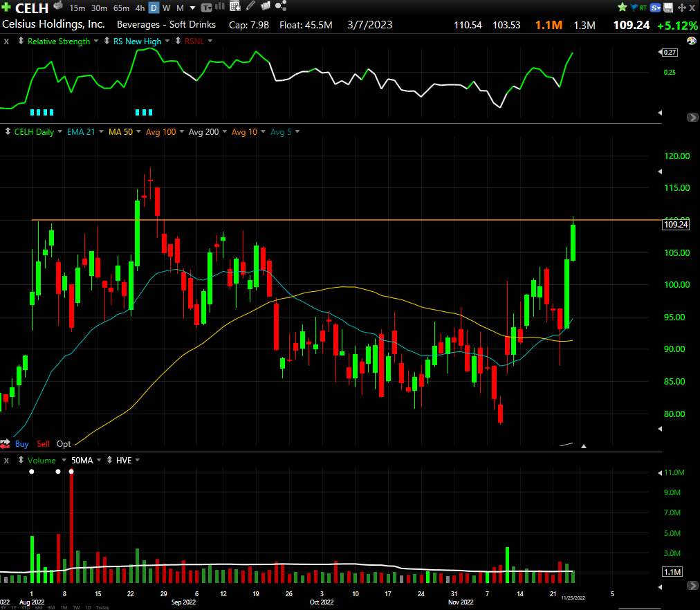The height and width of the screenshot is (610, 700).
Task: Click the Buy button
Action: [22, 443]
